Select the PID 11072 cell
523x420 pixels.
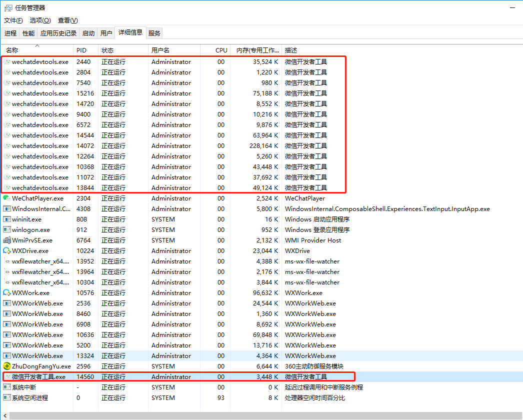click(85, 177)
